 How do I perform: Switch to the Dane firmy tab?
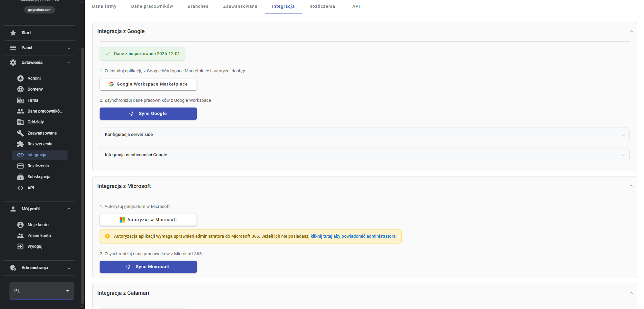tap(104, 6)
